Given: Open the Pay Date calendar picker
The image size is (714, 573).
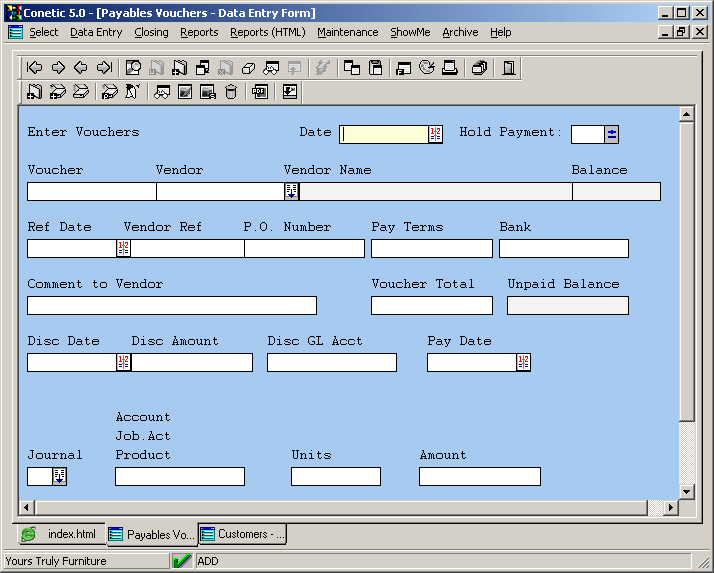Looking at the screenshot, I should pos(523,362).
